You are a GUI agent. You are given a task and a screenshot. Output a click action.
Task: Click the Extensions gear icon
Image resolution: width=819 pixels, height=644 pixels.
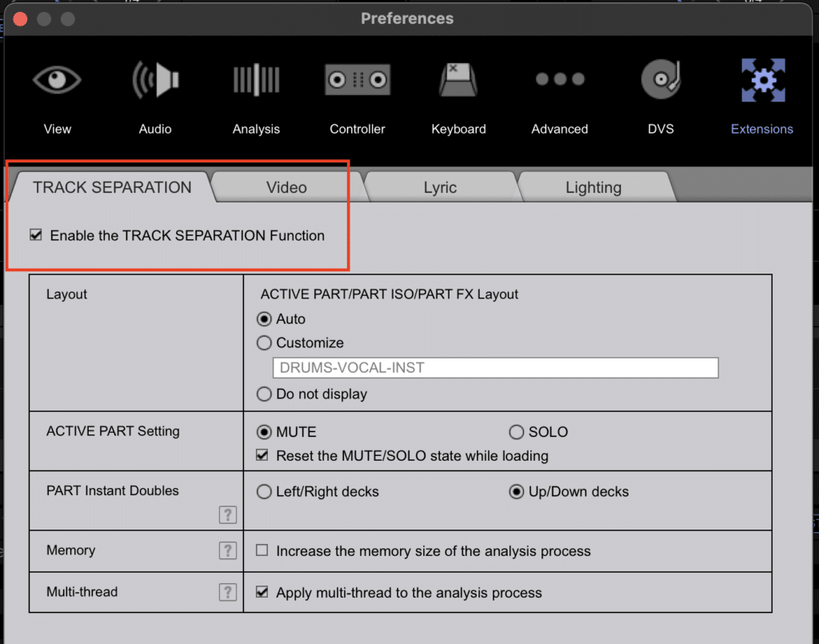[x=761, y=81]
